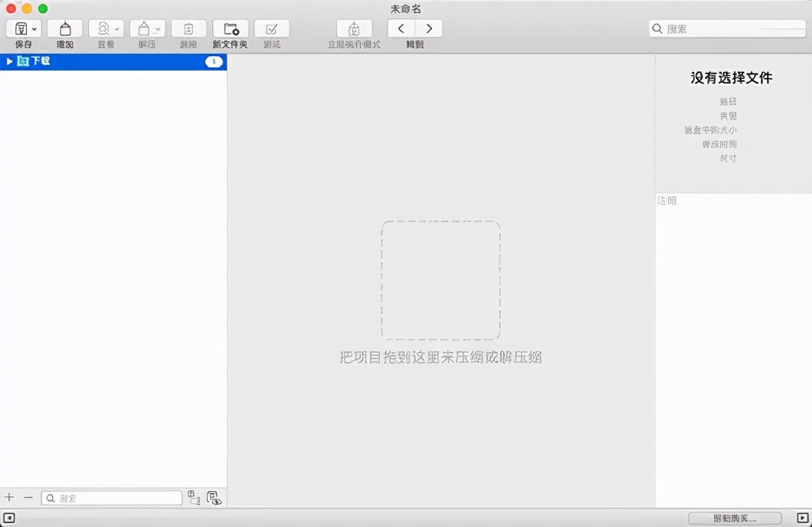Toggle the direct mode toolbar icon
This screenshot has width=812, height=527.
(354, 28)
